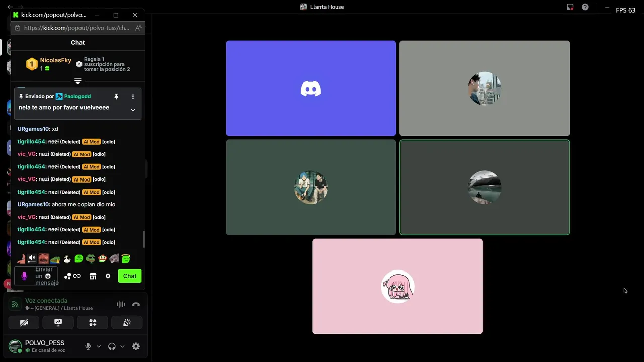This screenshot has height=362, width=644.
Task: Pick the green angel halo emote
Action: [126, 259]
